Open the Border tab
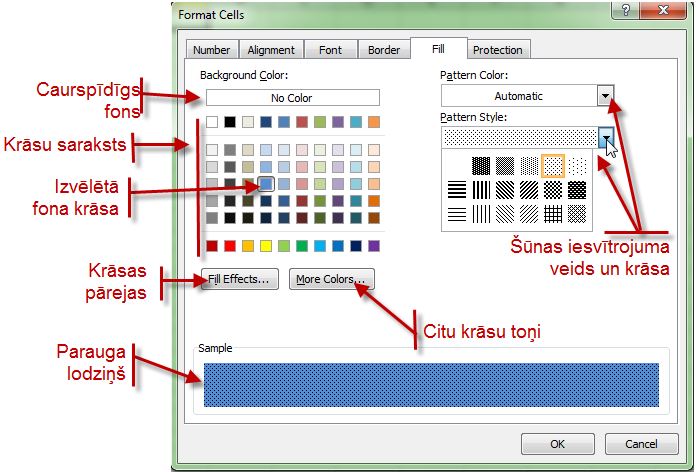696x472 pixels. pos(384,50)
